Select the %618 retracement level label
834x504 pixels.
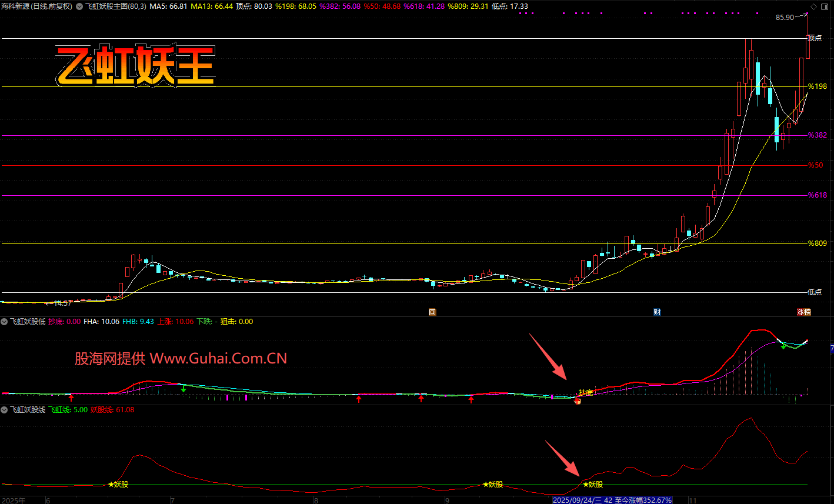[x=817, y=195]
